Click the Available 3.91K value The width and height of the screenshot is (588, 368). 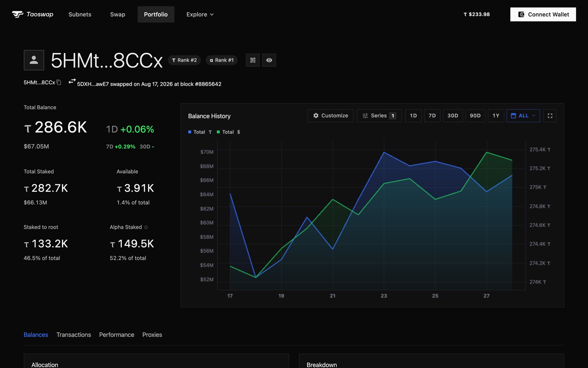click(136, 188)
